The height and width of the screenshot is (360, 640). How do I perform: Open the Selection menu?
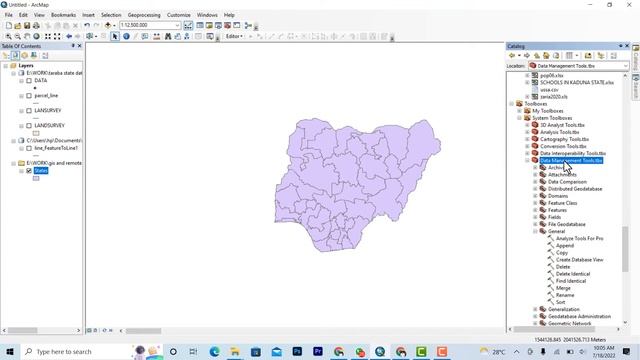point(111,15)
